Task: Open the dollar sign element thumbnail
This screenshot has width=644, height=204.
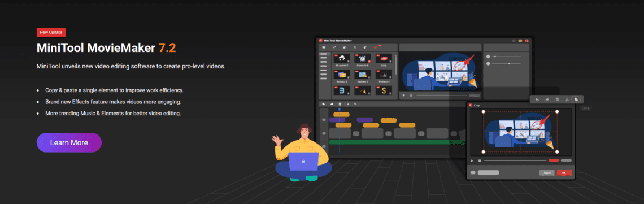Action: (x=384, y=90)
